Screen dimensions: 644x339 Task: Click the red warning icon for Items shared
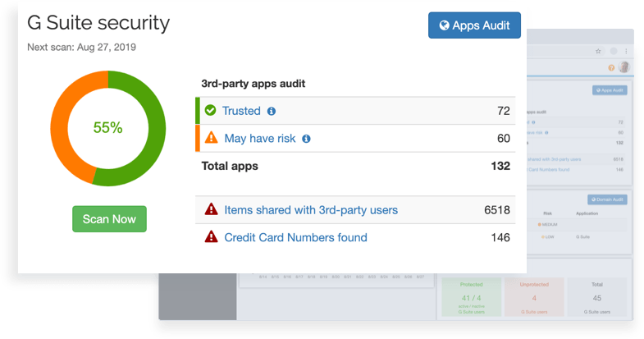pyautogui.click(x=211, y=209)
